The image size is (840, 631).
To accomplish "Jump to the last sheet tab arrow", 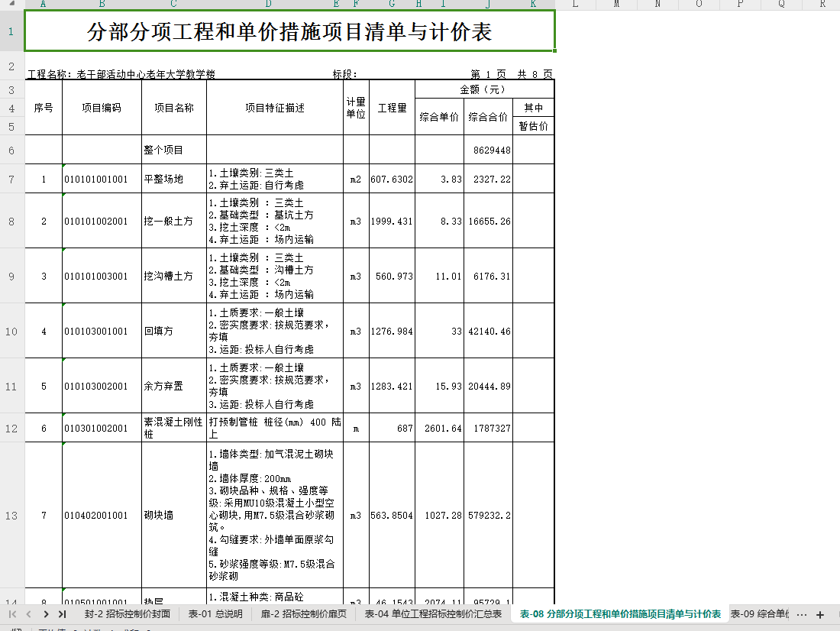I will (62, 614).
